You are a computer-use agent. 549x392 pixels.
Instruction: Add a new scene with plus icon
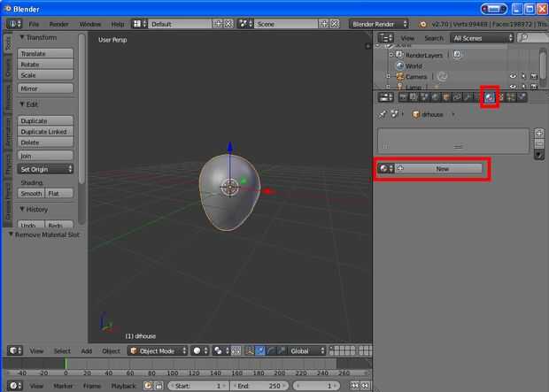(324, 24)
